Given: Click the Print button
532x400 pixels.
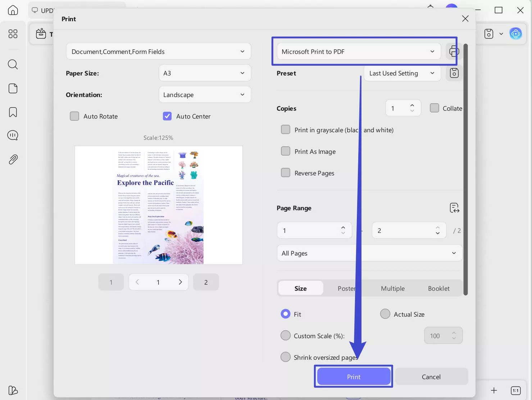Looking at the screenshot, I should 353,376.
